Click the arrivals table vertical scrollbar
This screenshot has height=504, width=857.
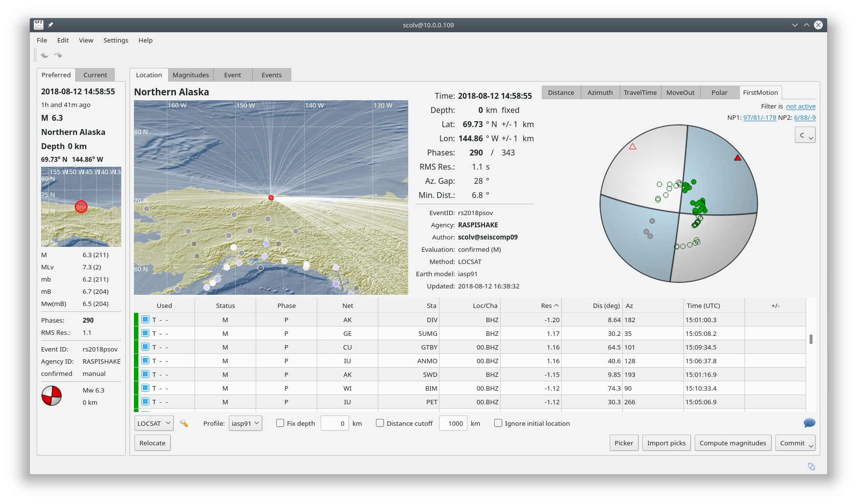point(811,339)
